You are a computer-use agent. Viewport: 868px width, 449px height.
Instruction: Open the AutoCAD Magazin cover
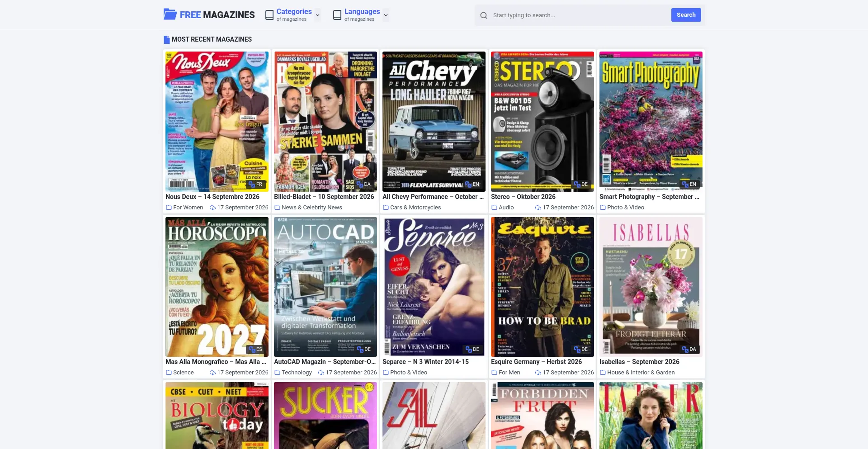pyautogui.click(x=325, y=287)
